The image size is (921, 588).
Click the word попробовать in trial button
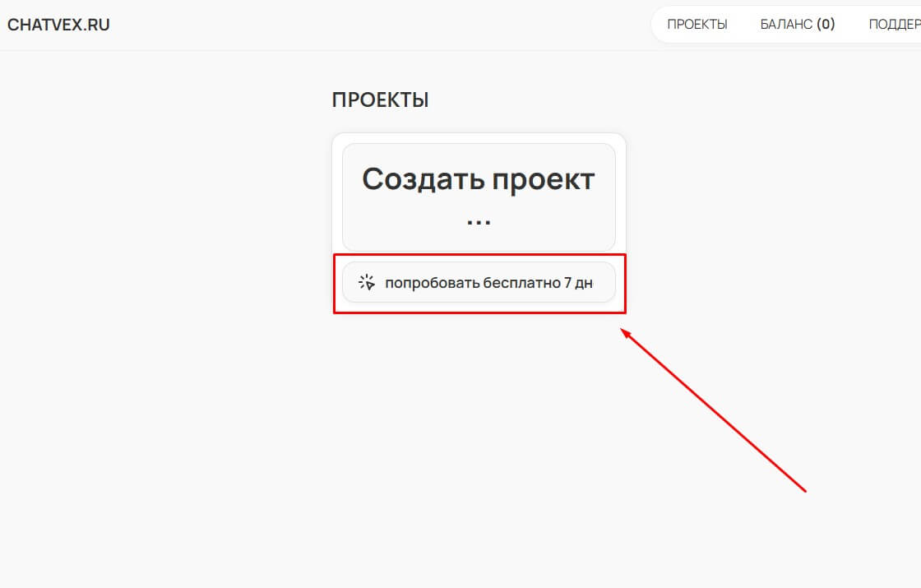tap(433, 283)
